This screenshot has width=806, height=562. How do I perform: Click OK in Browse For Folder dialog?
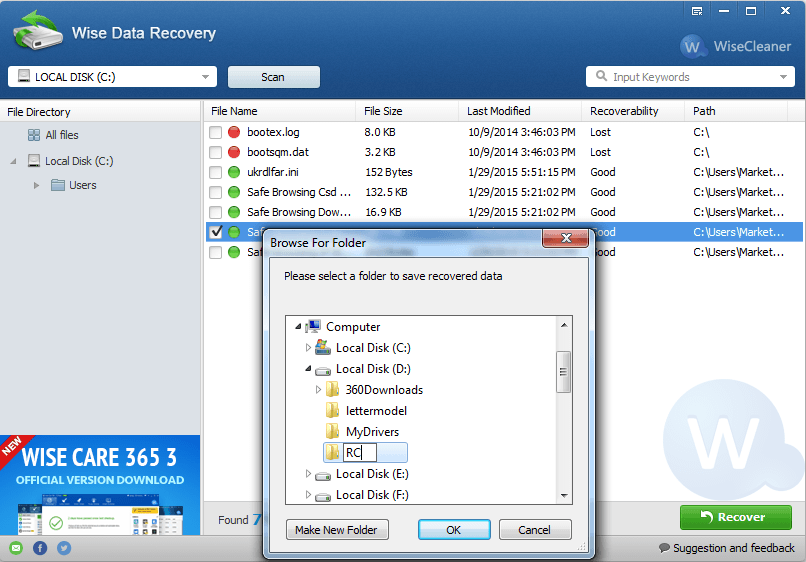tap(454, 530)
